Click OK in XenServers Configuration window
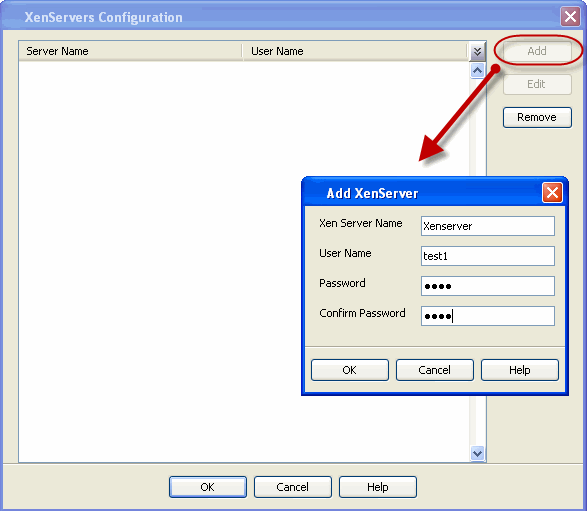This screenshot has height=511, width=587. pos(208,487)
